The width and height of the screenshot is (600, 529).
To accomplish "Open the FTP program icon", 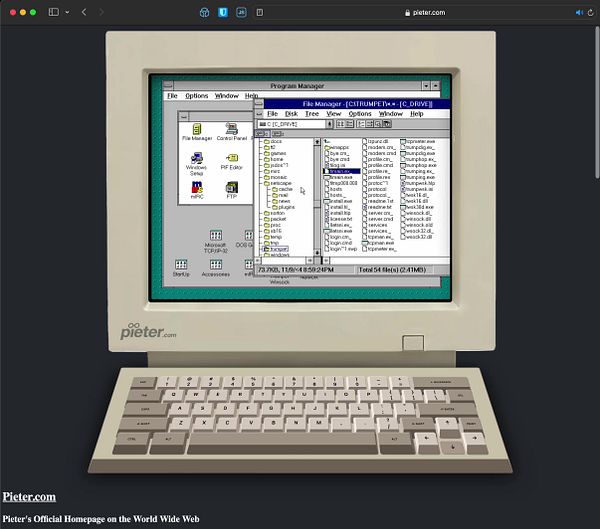I will pos(232,190).
